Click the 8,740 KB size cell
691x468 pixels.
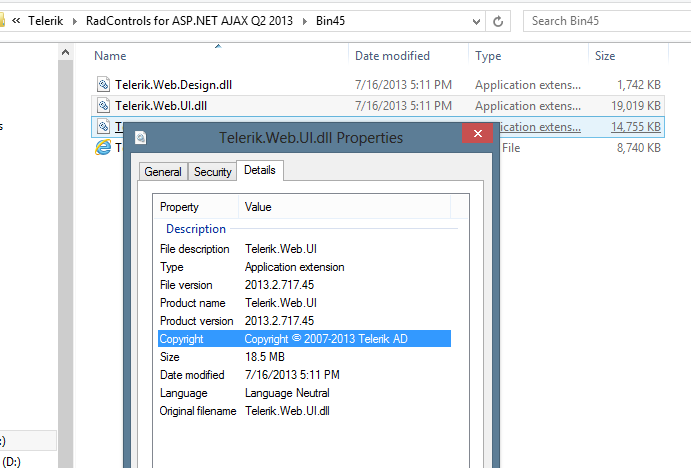tap(639, 148)
